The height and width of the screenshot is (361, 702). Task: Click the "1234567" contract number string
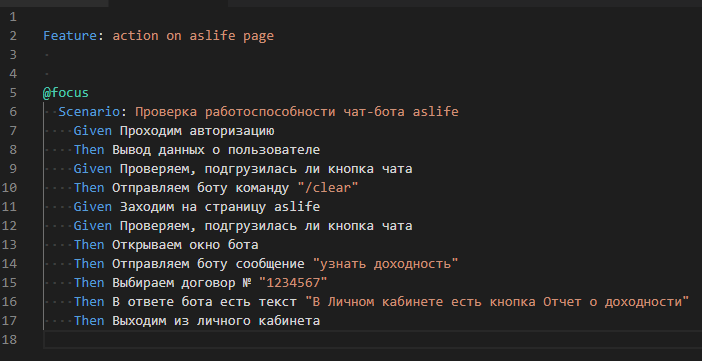point(293,283)
